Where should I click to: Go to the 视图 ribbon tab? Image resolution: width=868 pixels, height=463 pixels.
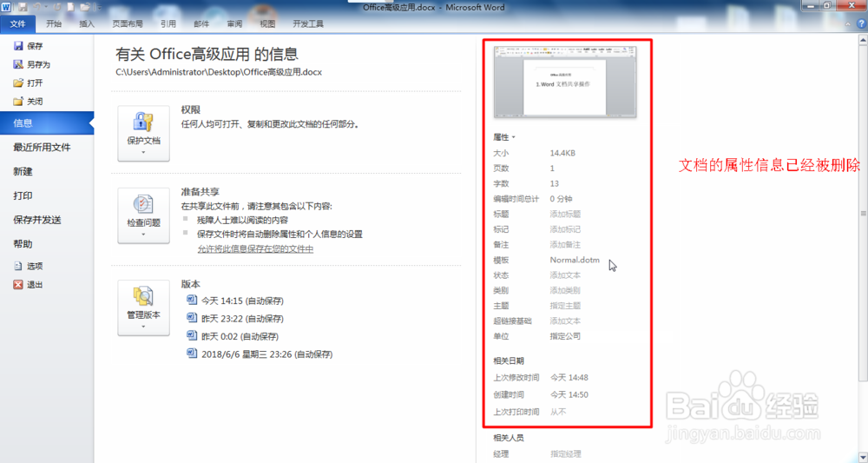(267, 23)
